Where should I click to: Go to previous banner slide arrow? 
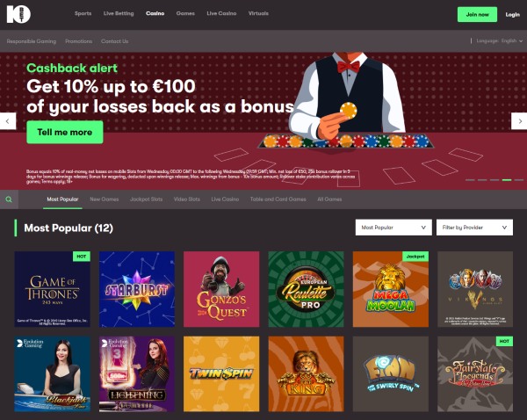click(8, 121)
